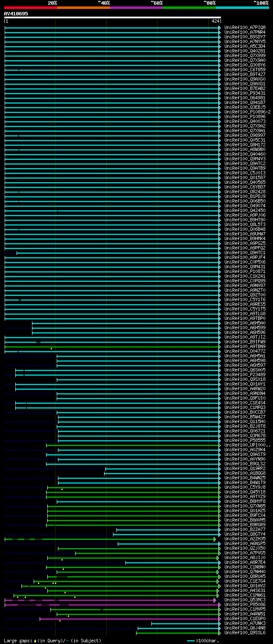Select label UniRef100_Q01AY1
Image resolution: width=273 pixels, height=644 pixels.
pyautogui.click(x=245, y=384)
